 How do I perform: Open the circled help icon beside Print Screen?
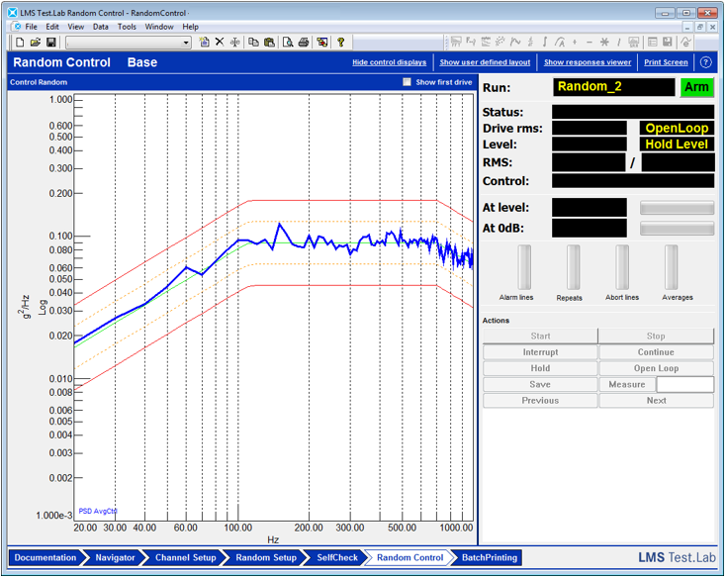706,62
